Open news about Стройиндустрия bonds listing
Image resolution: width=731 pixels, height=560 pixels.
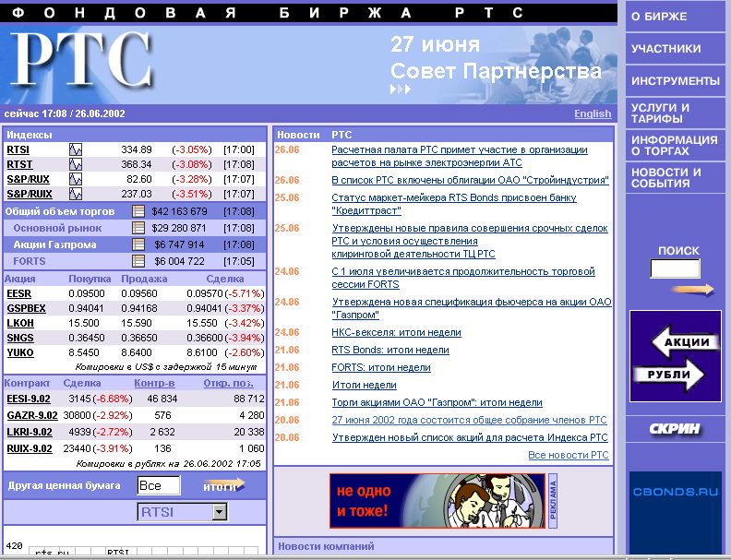tap(470, 180)
